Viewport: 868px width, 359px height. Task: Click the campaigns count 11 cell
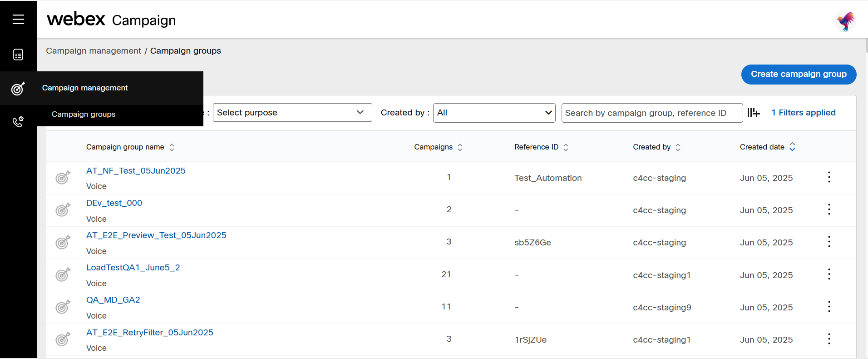click(x=446, y=307)
